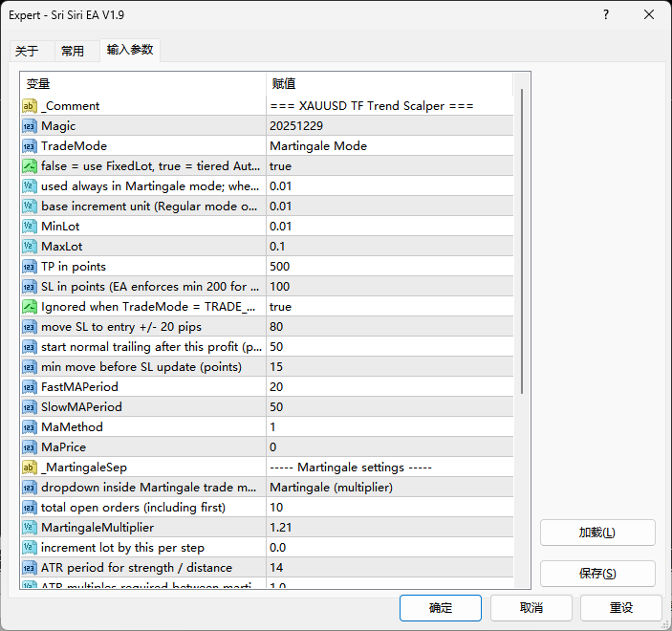Click the double-type icon beside MaxLot
672x631 pixels.
pyautogui.click(x=30, y=247)
